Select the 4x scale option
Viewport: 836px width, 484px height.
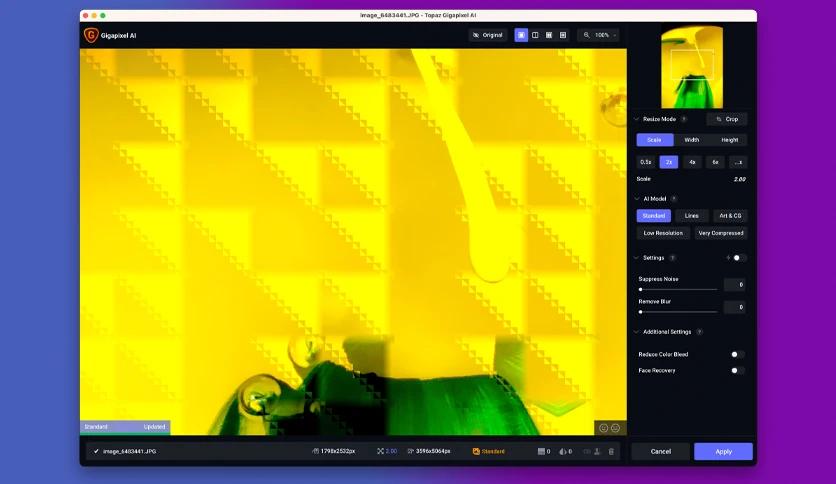(692, 162)
